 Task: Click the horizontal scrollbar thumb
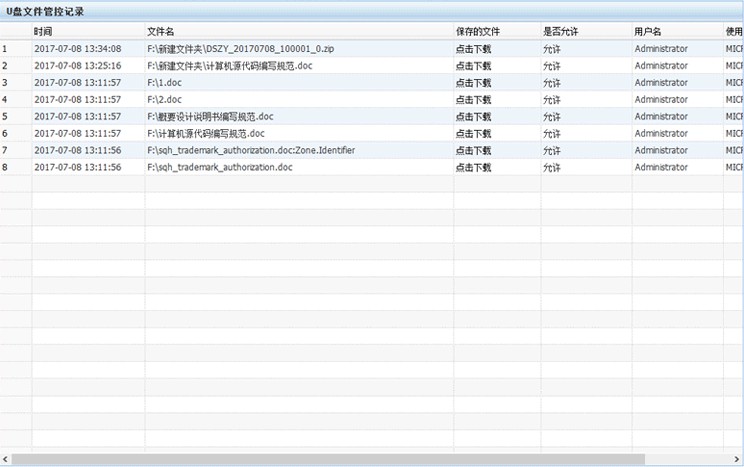click(328, 459)
